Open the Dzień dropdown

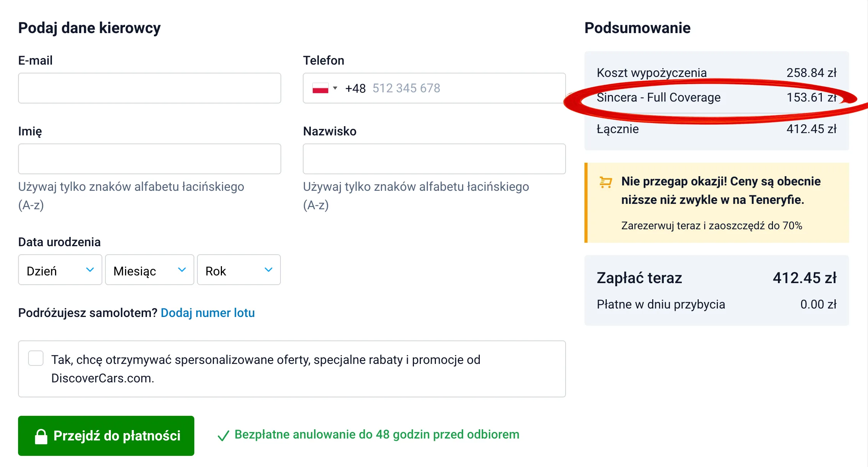(x=60, y=270)
